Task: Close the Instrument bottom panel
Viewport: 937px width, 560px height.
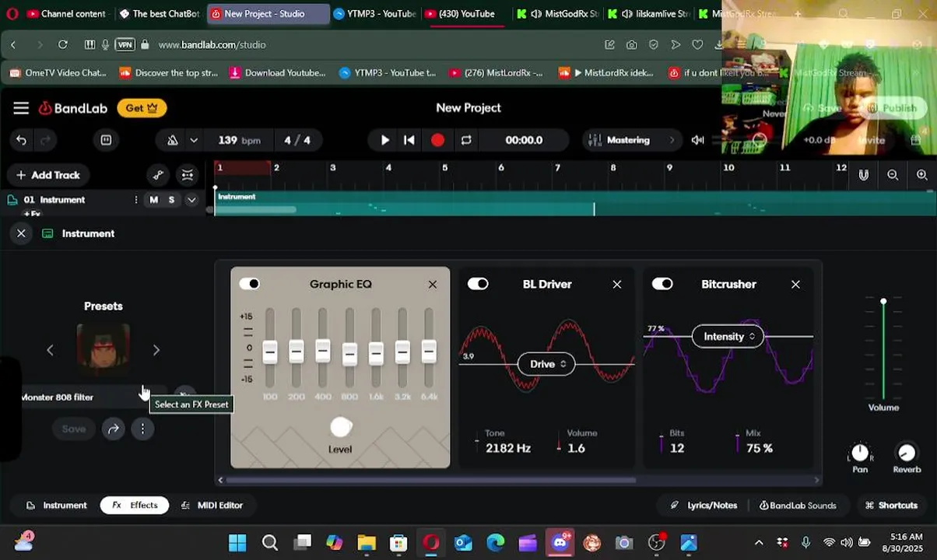Action: 21,233
